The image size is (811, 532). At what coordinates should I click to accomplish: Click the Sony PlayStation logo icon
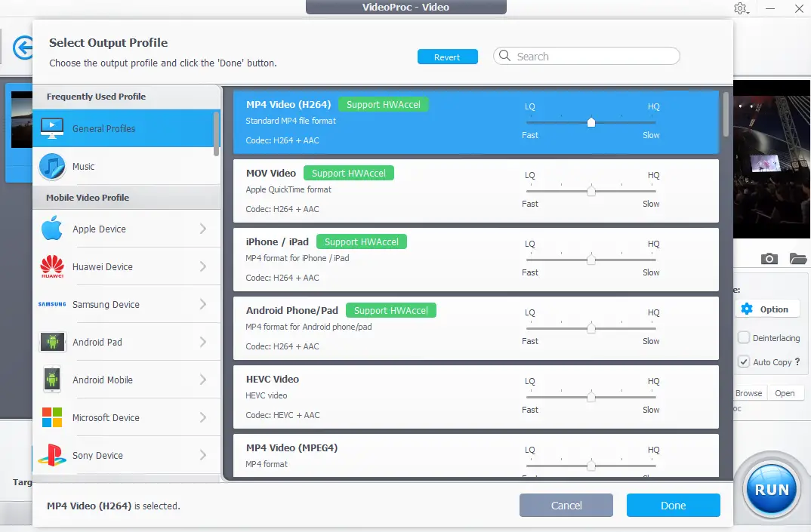(x=52, y=455)
